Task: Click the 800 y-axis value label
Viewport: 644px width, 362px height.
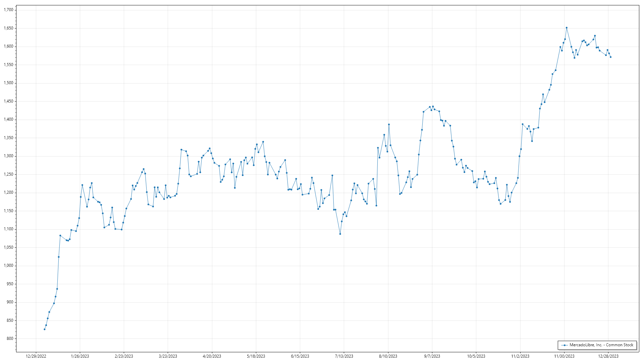Action: (x=10, y=339)
